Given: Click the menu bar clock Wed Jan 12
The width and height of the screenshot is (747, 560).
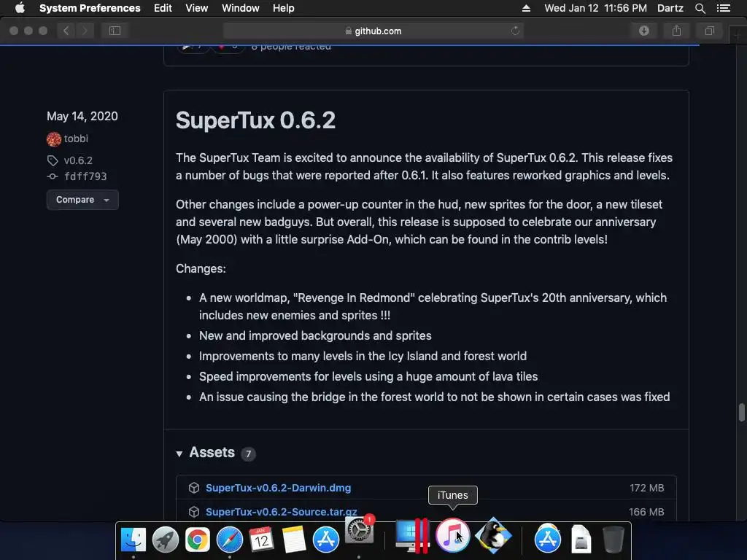Looking at the screenshot, I should click(595, 8).
